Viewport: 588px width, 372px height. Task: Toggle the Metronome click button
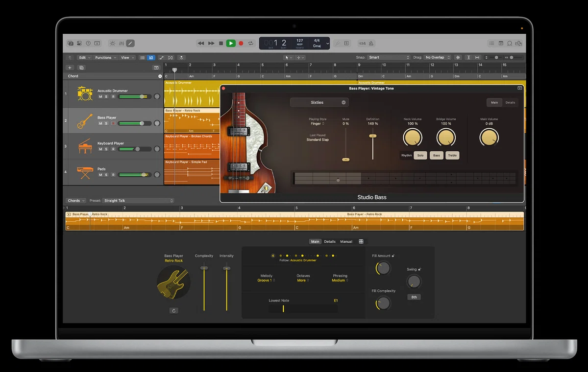[371, 43]
